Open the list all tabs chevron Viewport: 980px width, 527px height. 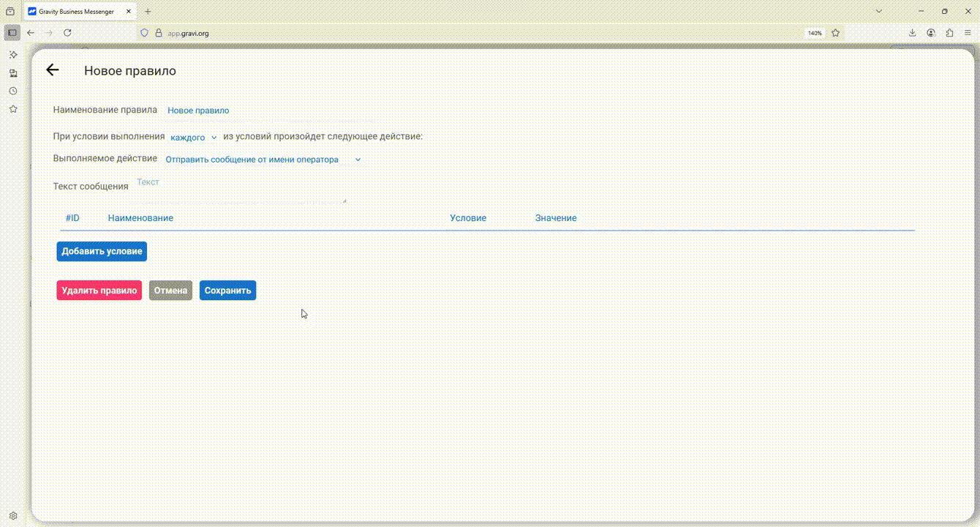879,12
